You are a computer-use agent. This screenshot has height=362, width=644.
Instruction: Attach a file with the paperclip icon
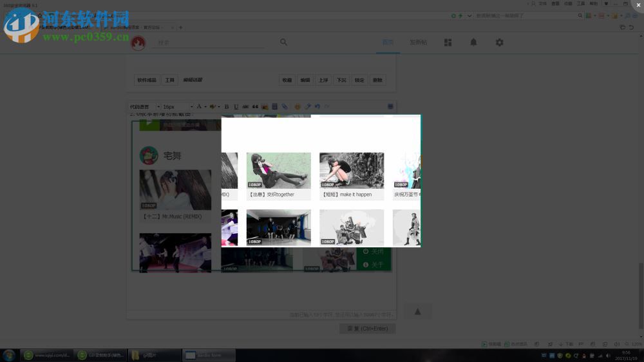point(285,106)
